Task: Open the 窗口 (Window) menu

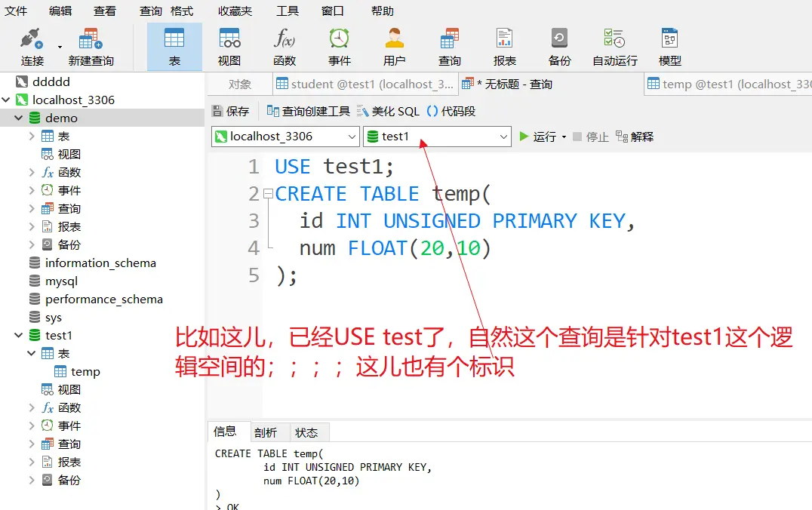Action: coord(332,11)
